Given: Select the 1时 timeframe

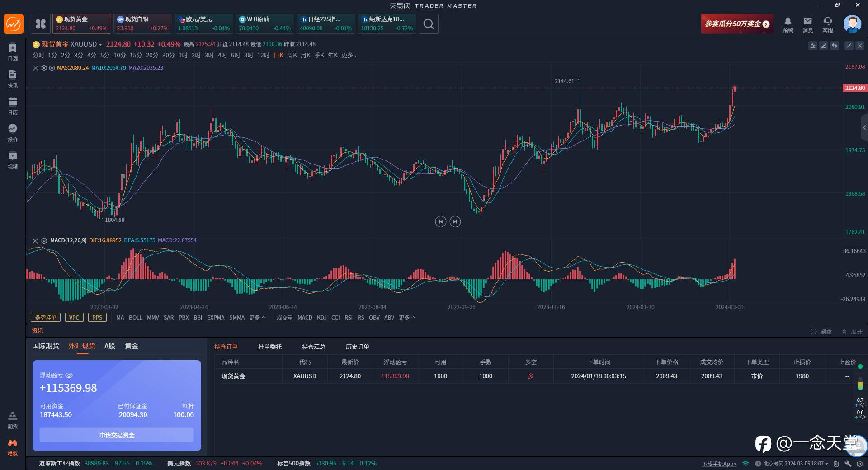Looking at the screenshot, I should tap(183, 56).
